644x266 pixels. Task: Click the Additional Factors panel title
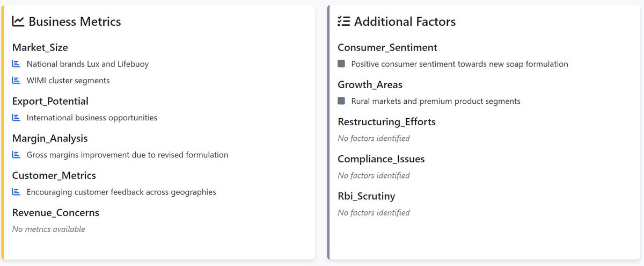coord(405,21)
